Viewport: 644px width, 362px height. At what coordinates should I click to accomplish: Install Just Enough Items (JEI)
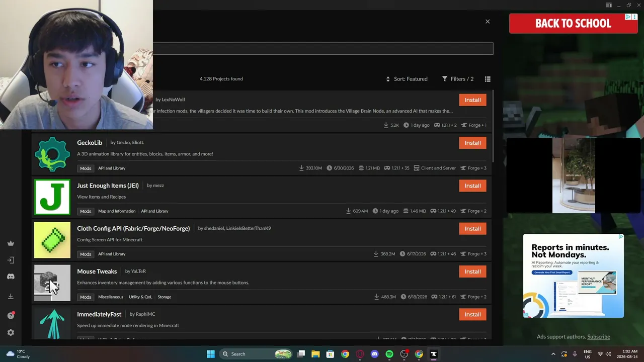coord(472,186)
